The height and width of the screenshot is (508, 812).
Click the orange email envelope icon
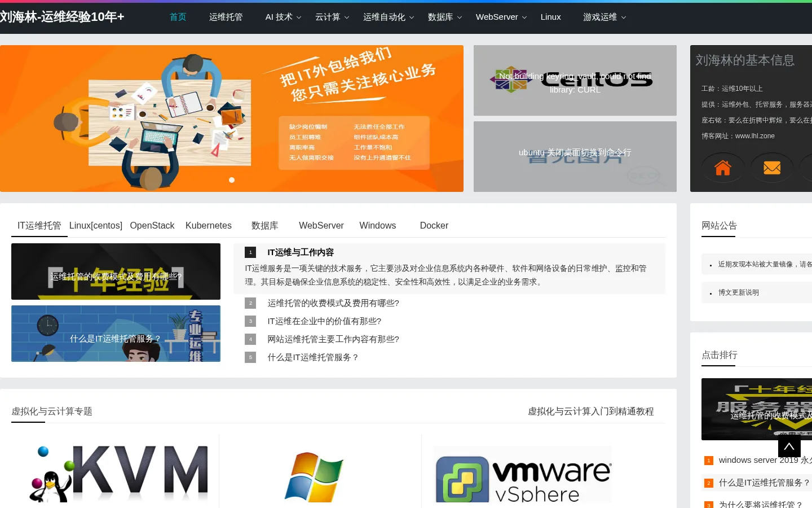pyautogui.click(x=772, y=168)
